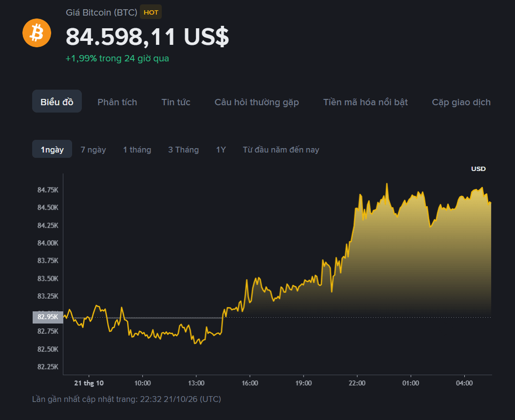
Task: Click the 21 thg 10 date label
Action: pyautogui.click(x=89, y=383)
